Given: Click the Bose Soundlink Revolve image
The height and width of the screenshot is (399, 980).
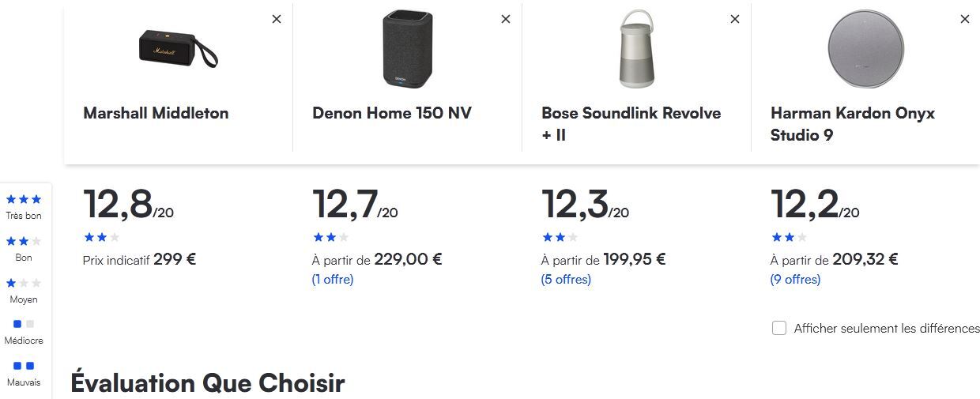Looking at the screenshot, I should 636,49.
